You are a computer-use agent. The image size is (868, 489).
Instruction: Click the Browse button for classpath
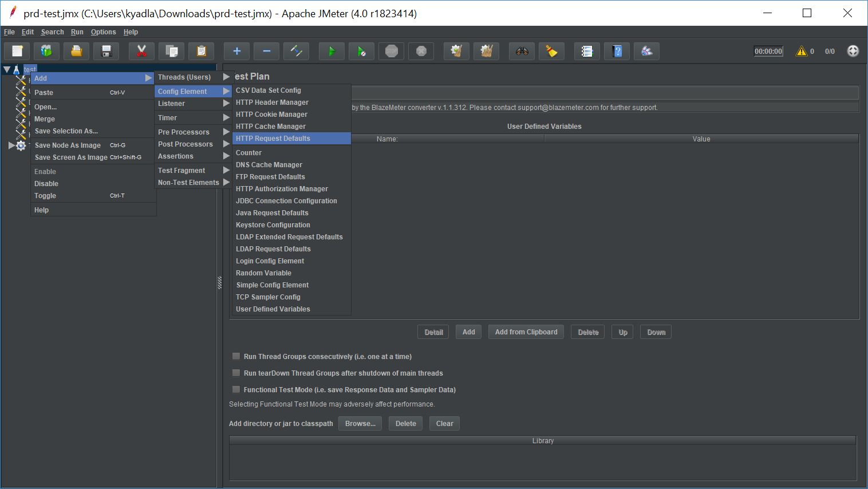pyautogui.click(x=360, y=423)
